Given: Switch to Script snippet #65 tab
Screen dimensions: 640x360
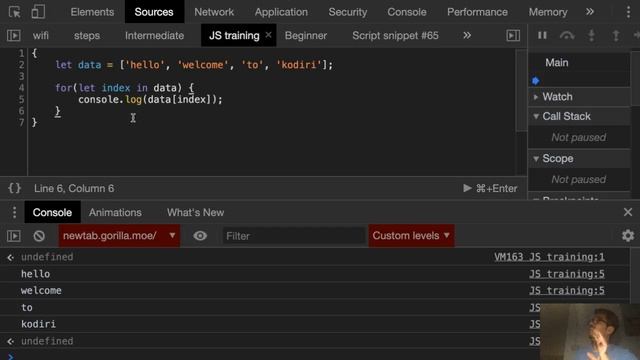Looking at the screenshot, I should point(395,36).
